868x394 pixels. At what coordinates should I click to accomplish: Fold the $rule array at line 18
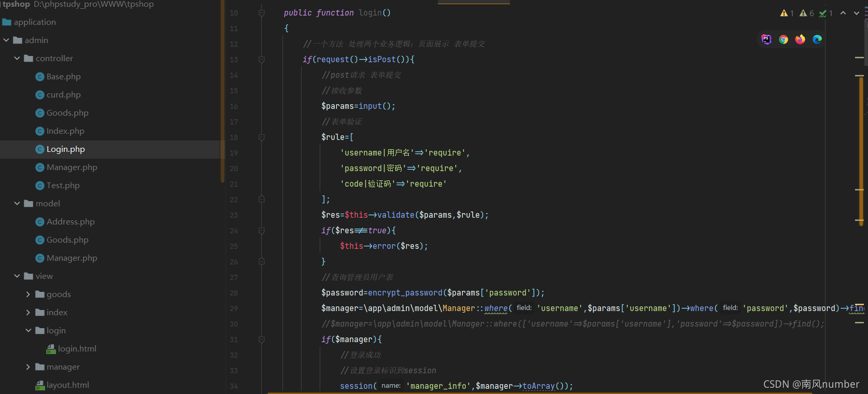[262, 137]
